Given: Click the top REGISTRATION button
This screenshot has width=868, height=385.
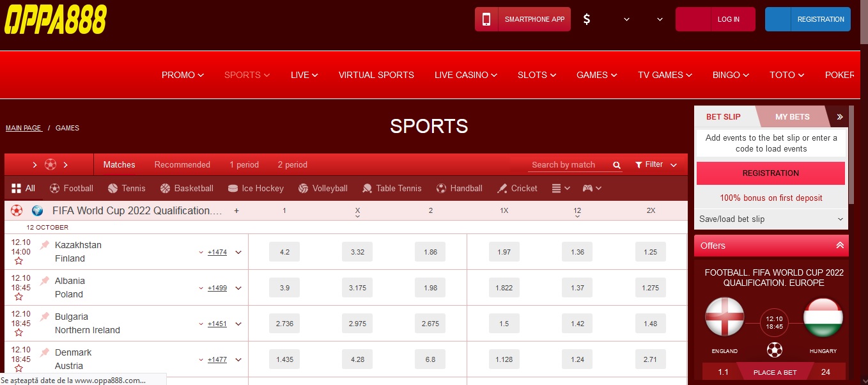Looking at the screenshot, I should (808, 19).
